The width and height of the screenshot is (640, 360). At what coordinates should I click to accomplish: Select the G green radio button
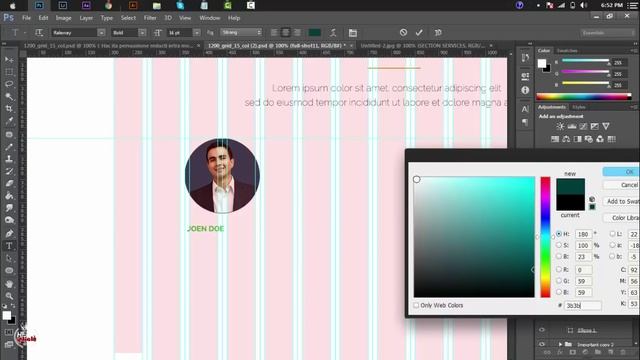(559, 281)
